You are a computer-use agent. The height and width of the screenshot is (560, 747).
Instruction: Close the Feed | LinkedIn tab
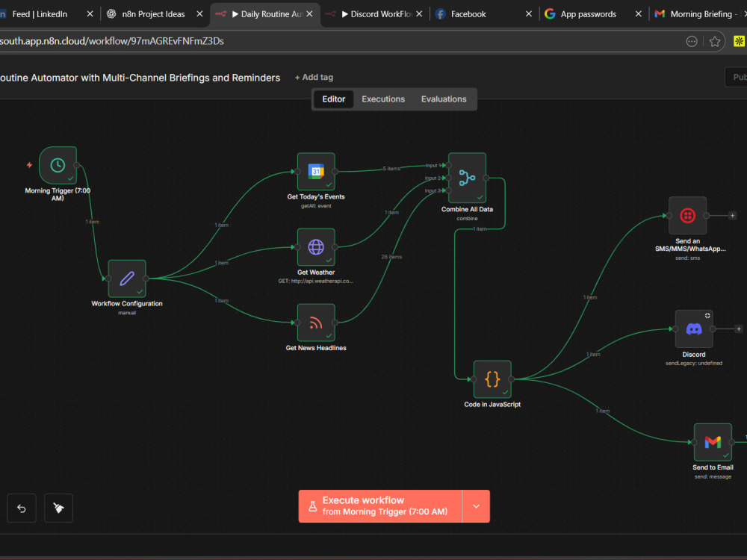click(90, 14)
